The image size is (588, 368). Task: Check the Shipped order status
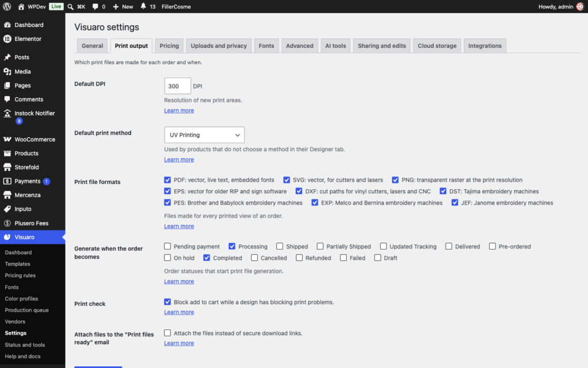tap(280, 246)
